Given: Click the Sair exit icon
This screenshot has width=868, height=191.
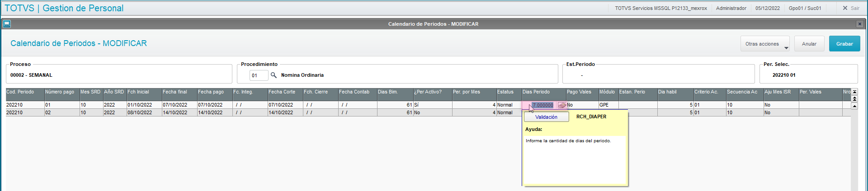Looking at the screenshot, I should (845, 8).
